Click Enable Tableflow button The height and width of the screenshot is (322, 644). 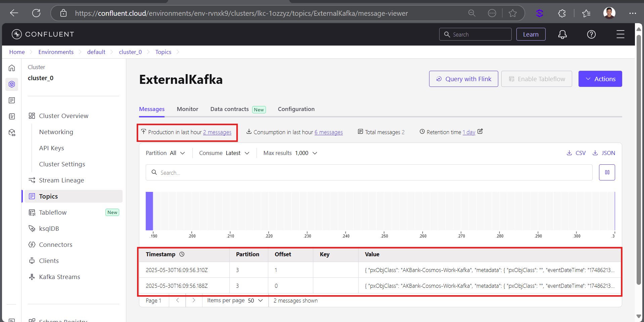(537, 79)
